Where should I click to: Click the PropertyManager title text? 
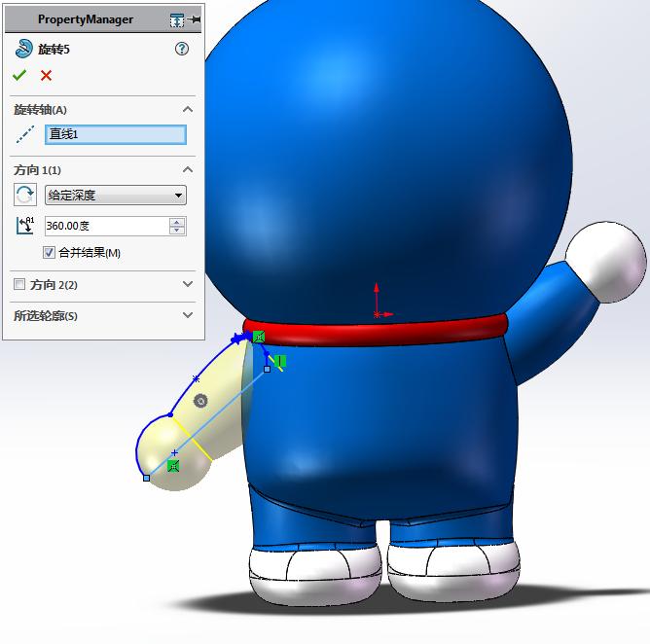pos(86,19)
